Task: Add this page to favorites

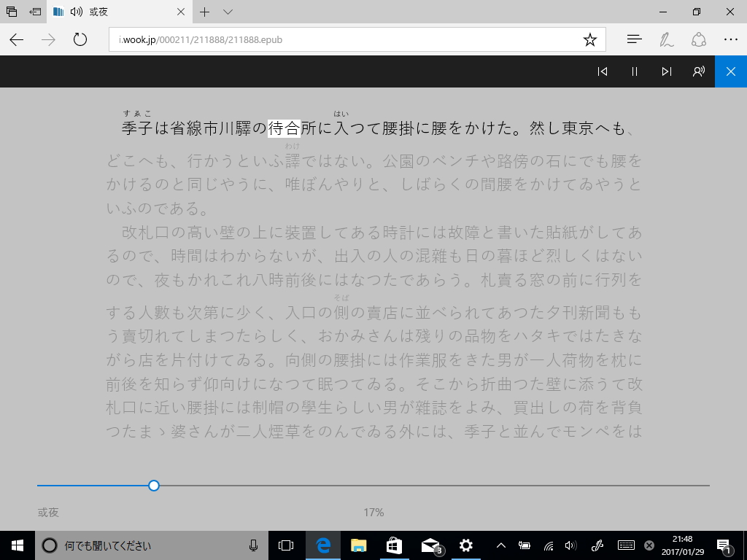Action: click(x=591, y=39)
